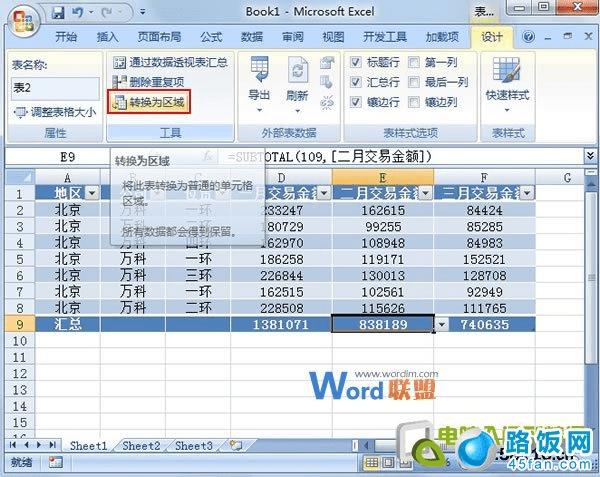
Task: Click the Select All corner button
Action: click(20, 177)
